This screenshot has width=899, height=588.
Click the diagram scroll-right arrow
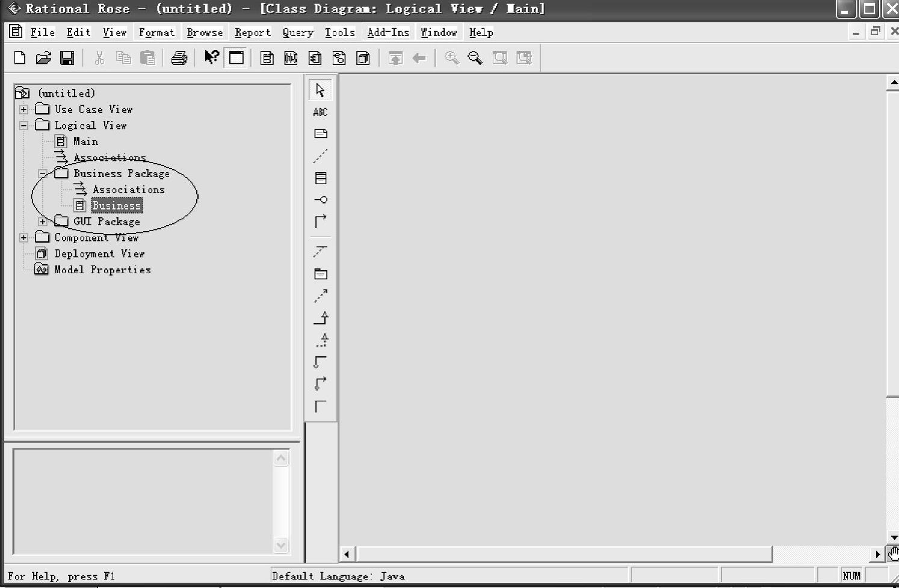point(878,554)
